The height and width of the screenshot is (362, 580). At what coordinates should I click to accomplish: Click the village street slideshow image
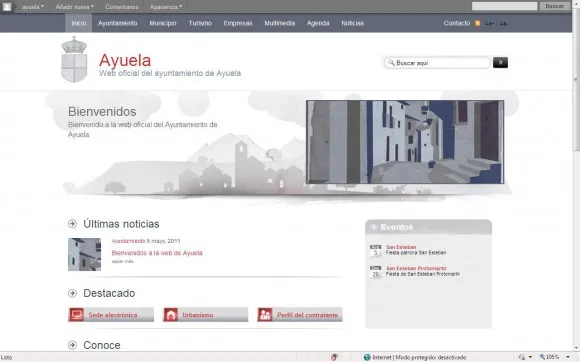click(x=405, y=142)
